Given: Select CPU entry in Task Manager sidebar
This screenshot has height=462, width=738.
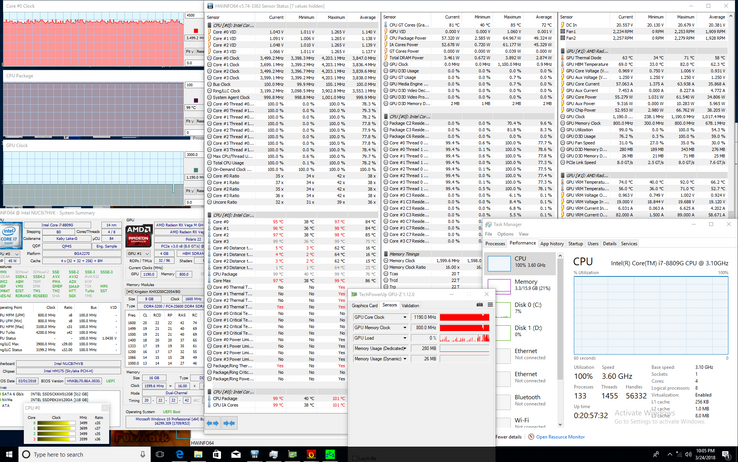Looking at the screenshot, I should [520, 262].
